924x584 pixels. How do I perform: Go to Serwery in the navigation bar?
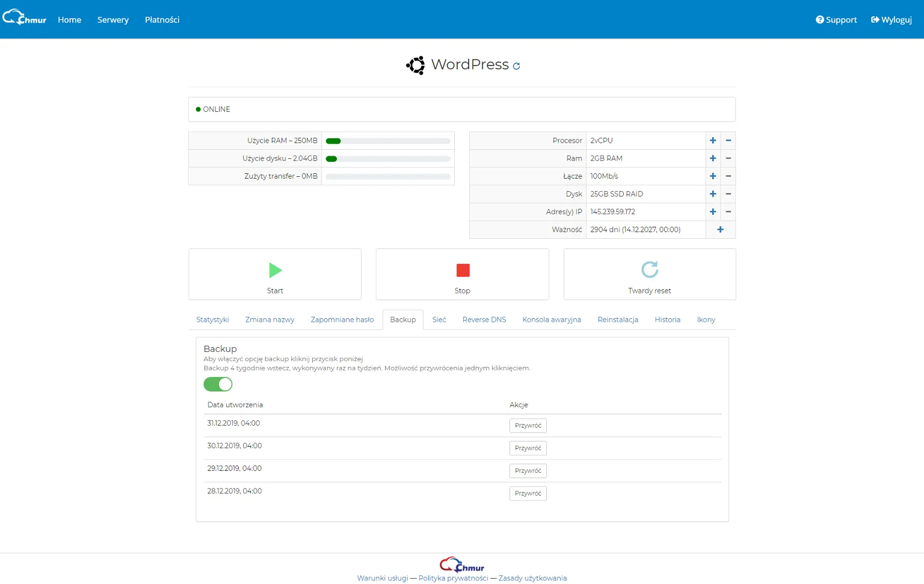113,20
